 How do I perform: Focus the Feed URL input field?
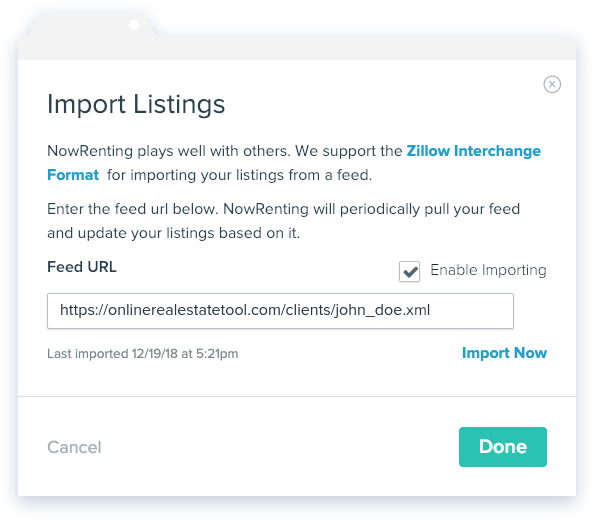coord(280,311)
